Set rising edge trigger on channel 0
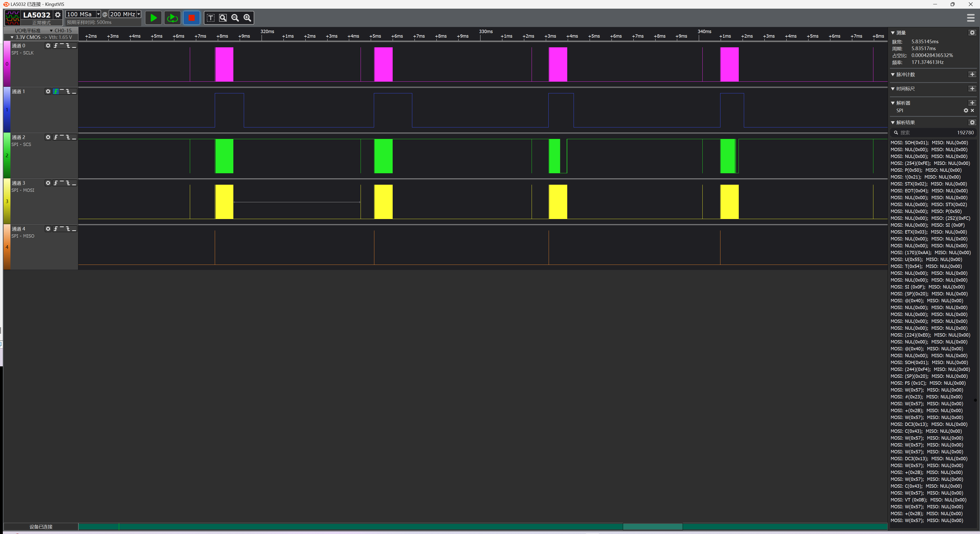The height and width of the screenshot is (534, 980). click(56, 46)
